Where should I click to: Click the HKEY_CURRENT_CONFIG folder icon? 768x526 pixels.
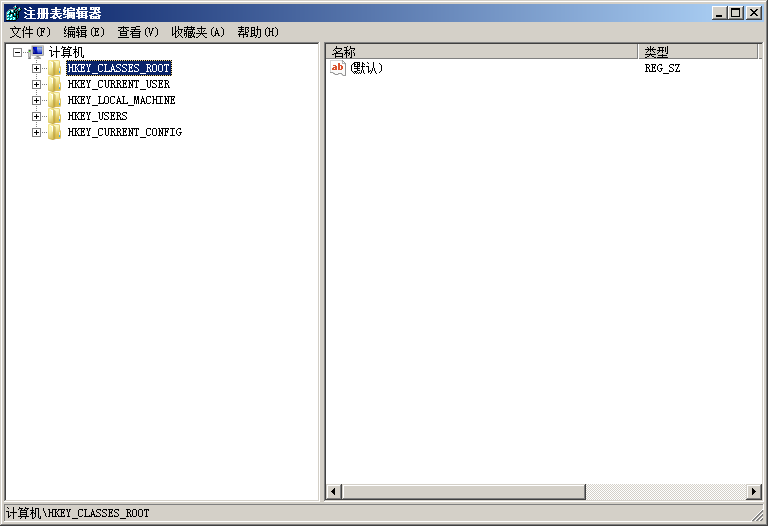pos(54,132)
